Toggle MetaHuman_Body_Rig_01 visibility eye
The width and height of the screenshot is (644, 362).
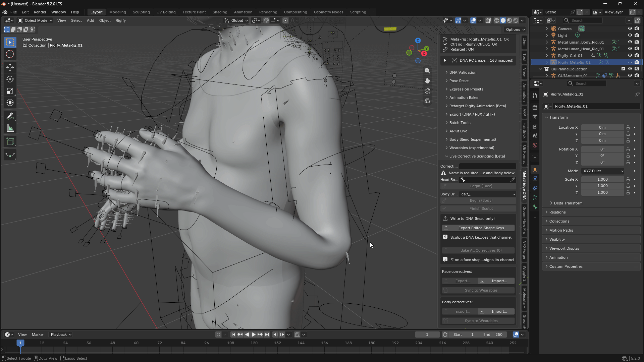[x=630, y=42]
